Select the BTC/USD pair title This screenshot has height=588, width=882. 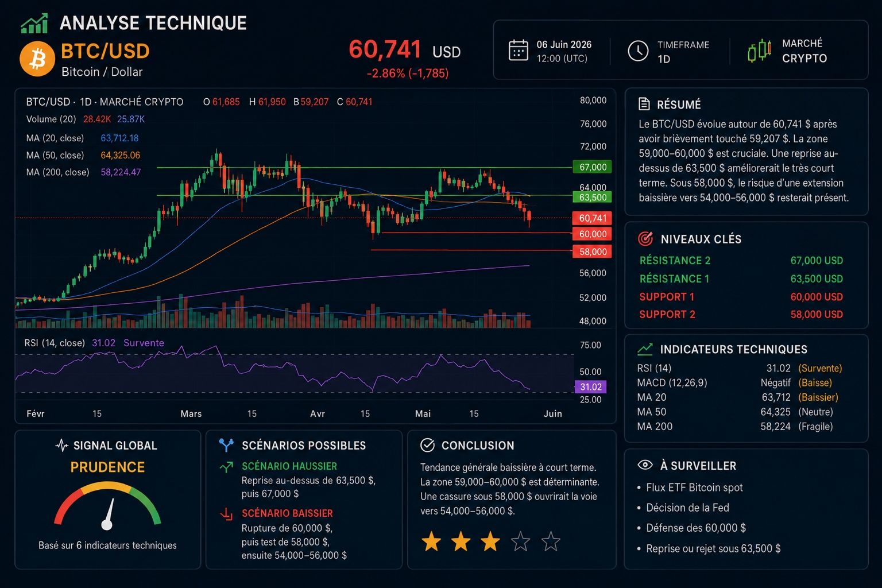[105, 51]
